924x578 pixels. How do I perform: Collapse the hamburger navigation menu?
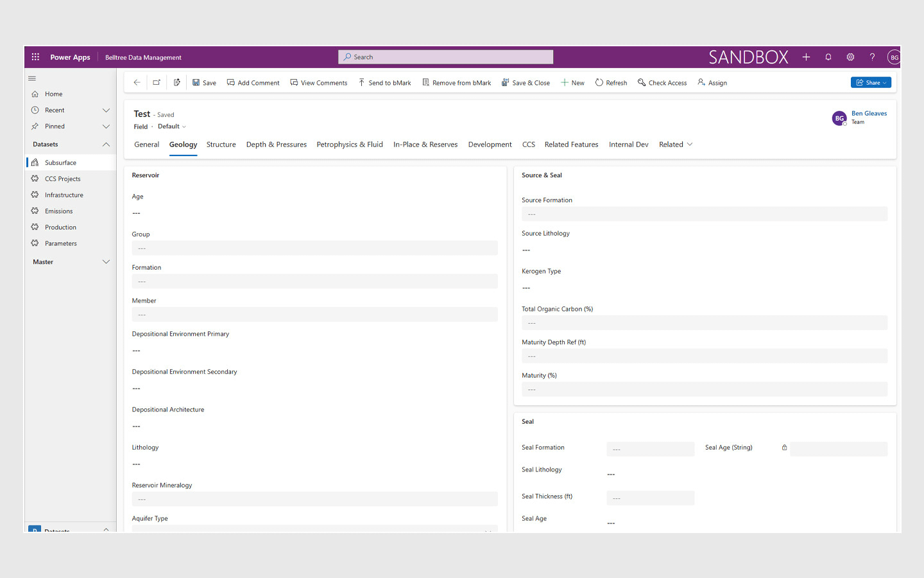32,78
